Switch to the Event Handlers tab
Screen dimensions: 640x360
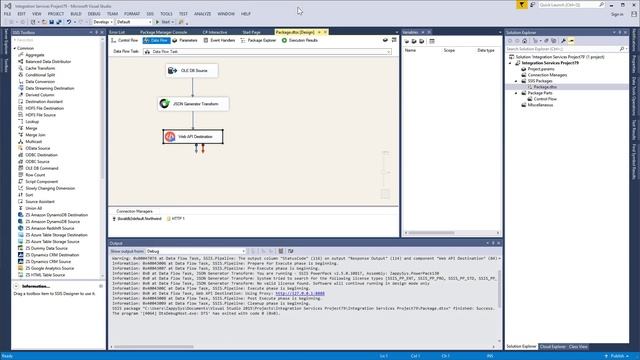tap(219, 40)
